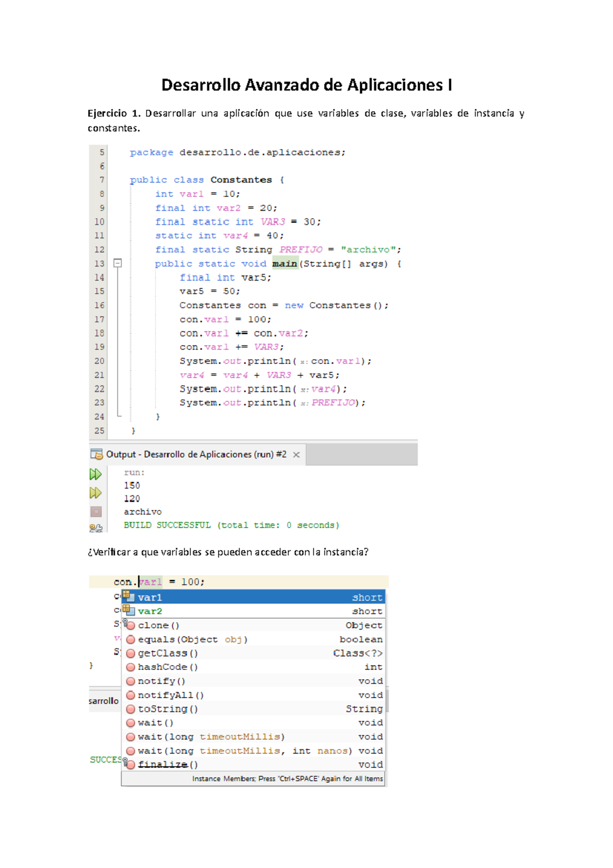Click the 'Instance Members' hint footer text
613x868 pixels.
tap(287, 779)
